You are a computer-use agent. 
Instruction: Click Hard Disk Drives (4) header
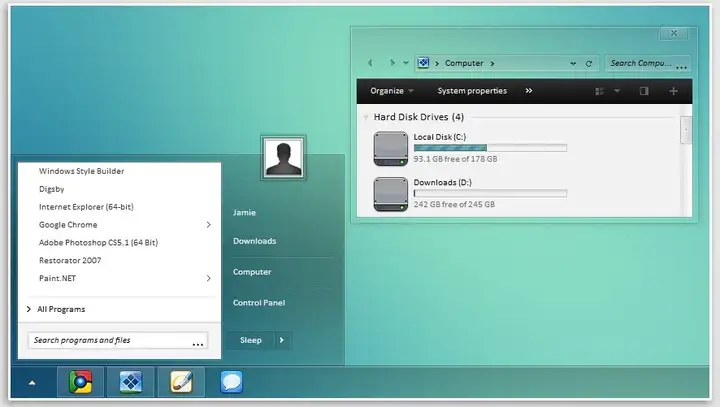click(418, 117)
